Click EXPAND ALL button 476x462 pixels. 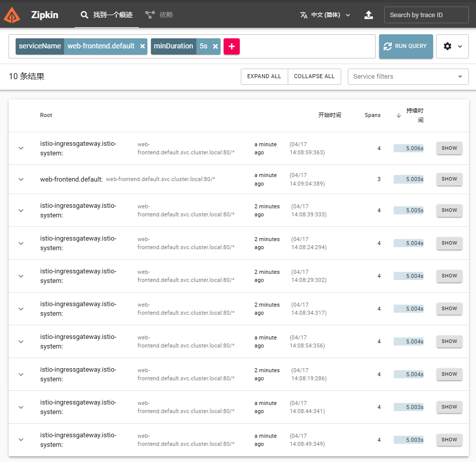[x=264, y=77]
